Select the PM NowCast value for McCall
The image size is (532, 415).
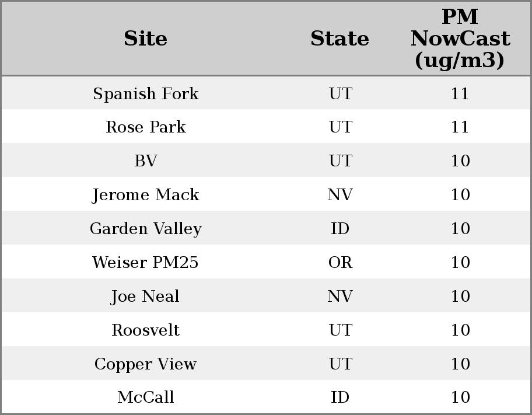pos(460,397)
